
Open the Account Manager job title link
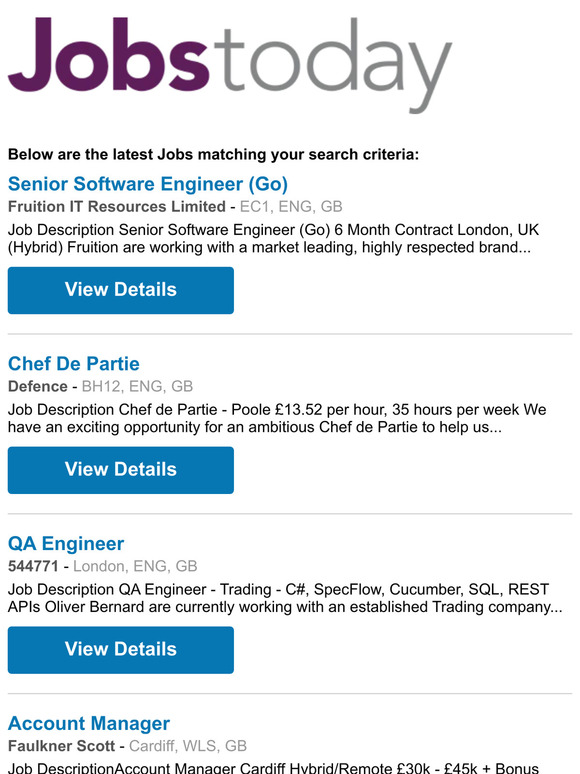(89, 723)
